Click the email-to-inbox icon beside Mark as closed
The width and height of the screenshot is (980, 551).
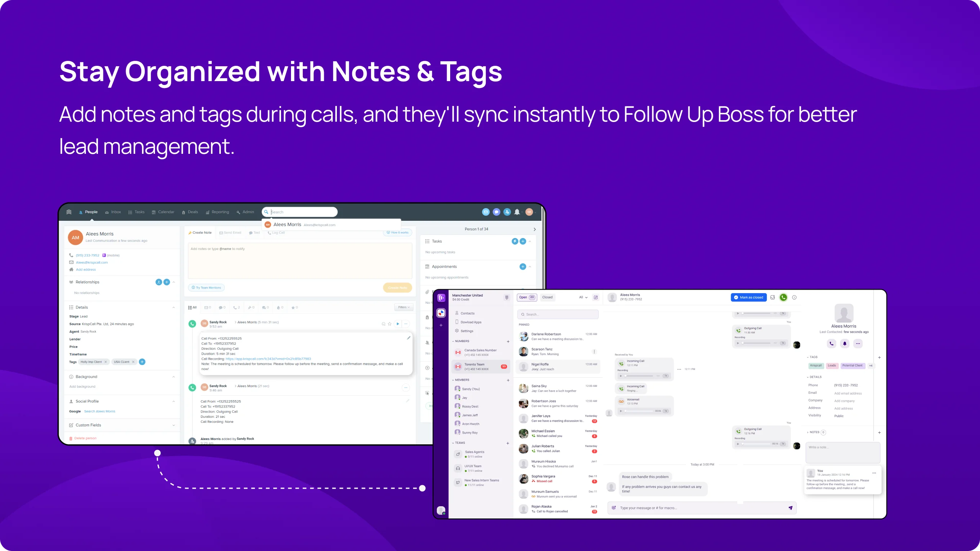tap(773, 297)
